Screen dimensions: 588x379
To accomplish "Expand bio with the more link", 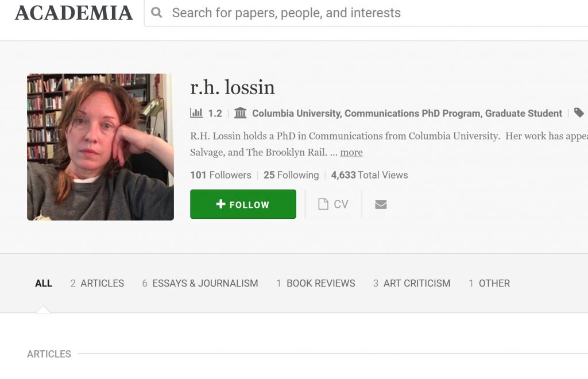I will (x=351, y=152).
